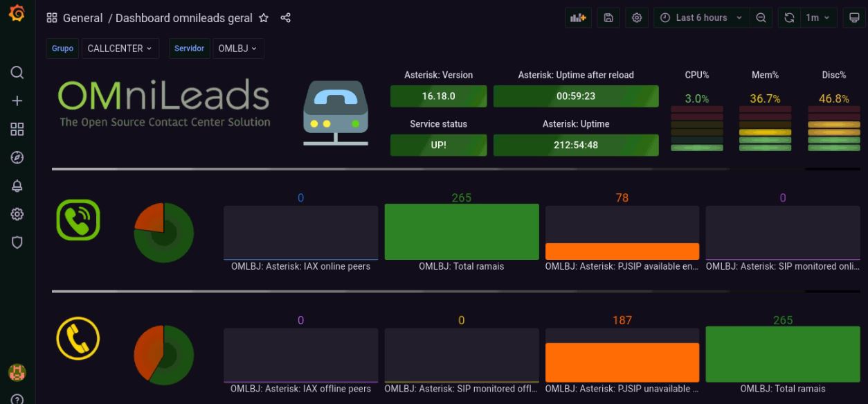Click the 36.7% memory value
The image size is (868, 404).
click(x=765, y=98)
